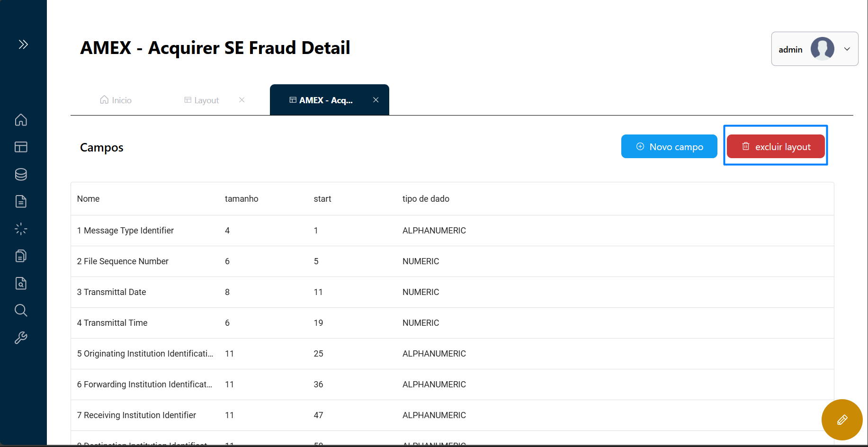
Task: Select the Transmittal Date row
Action: pyautogui.click(x=112, y=292)
